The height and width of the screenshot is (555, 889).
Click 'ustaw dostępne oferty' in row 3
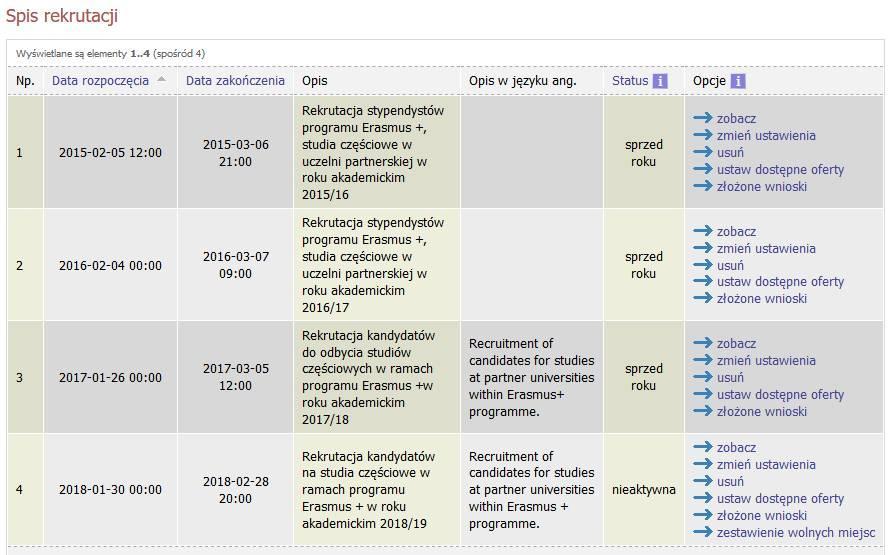(x=780, y=395)
